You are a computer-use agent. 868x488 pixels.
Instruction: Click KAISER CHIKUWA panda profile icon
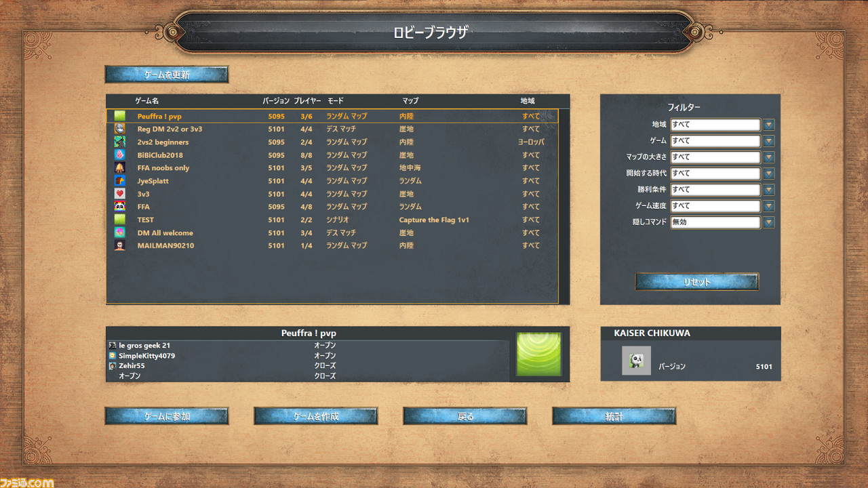(x=636, y=361)
